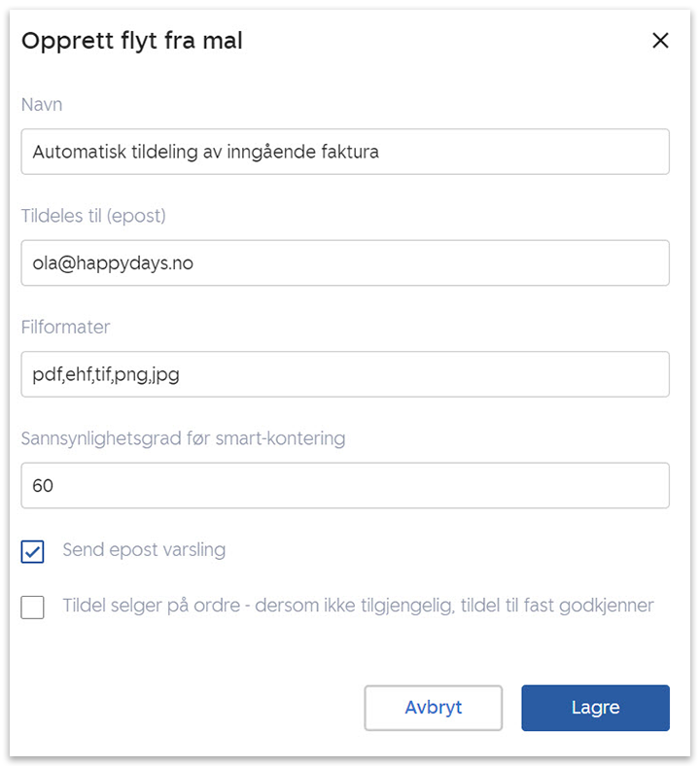Enable the Tildel selger på ordre checkbox
700x766 pixels.
(x=33, y=608)
